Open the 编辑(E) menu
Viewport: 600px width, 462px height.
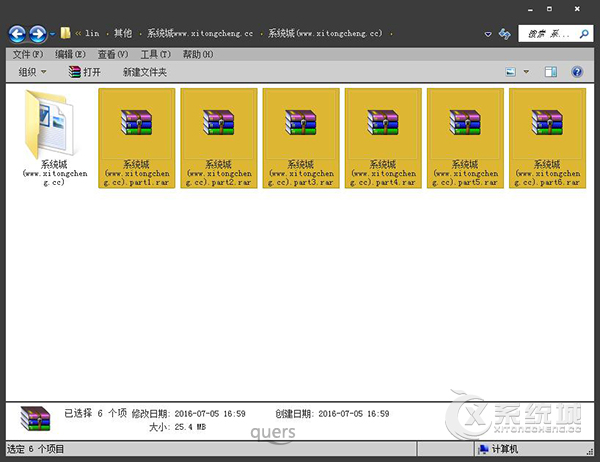(x=70, y=54)
